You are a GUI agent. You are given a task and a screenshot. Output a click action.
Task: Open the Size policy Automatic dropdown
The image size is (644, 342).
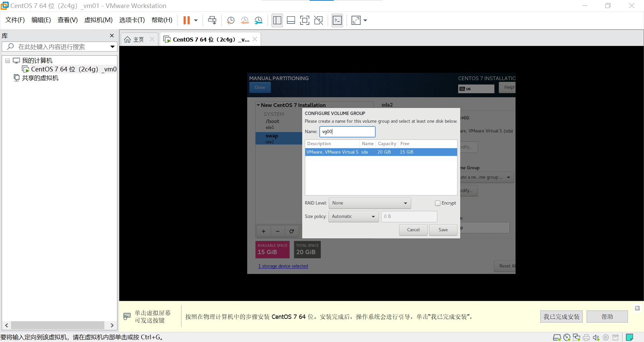click(354, 217)
